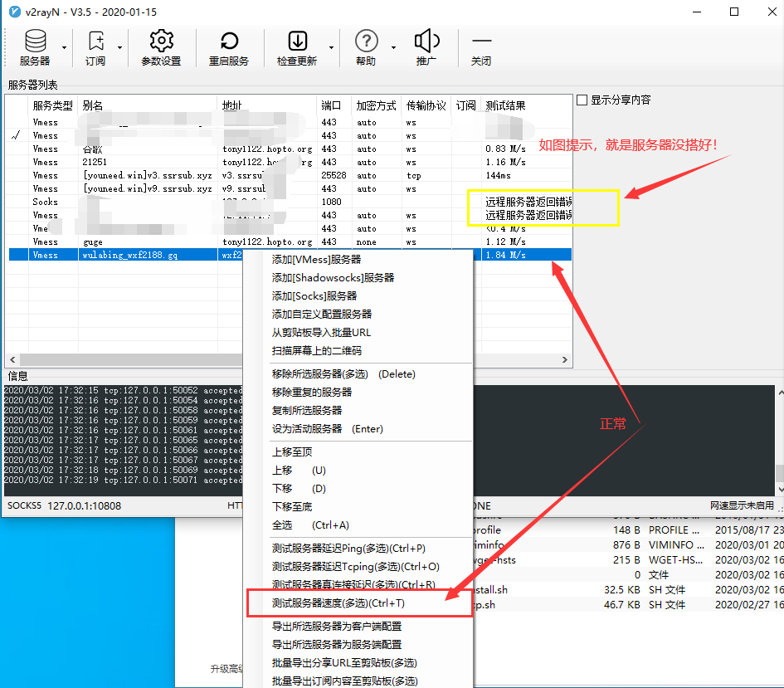
Task: Click the 服务类型 column header
Action: point(52,105)
